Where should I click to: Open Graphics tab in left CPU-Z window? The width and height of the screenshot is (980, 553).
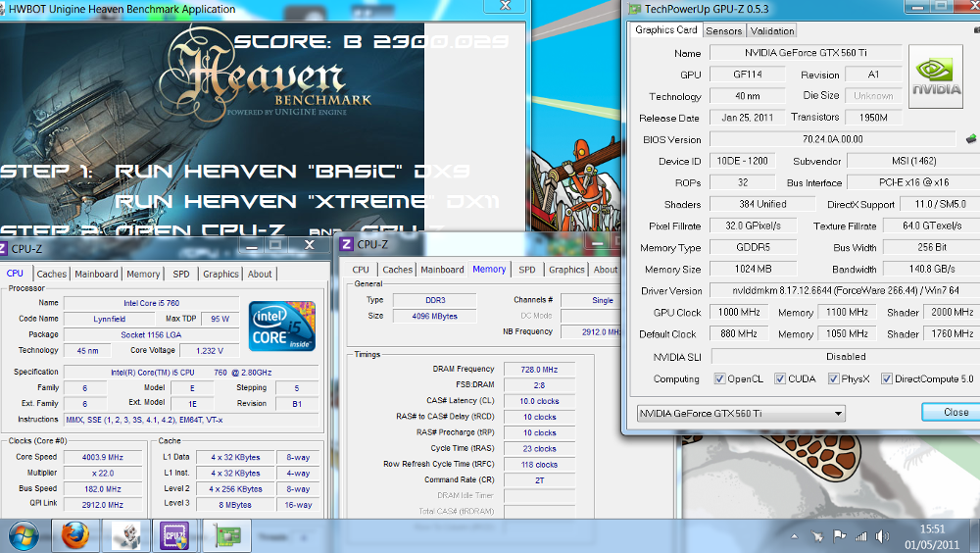(x=220, y=274)
